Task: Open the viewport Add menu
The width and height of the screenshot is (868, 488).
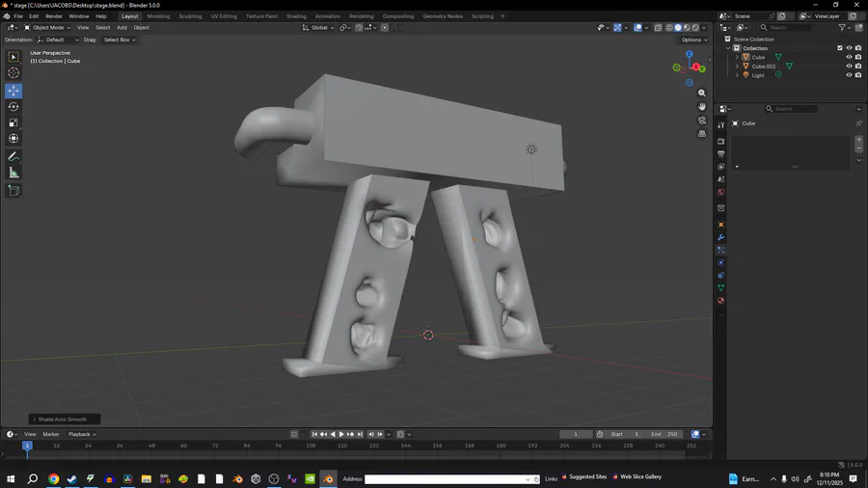Action: [x=122, y=28]
